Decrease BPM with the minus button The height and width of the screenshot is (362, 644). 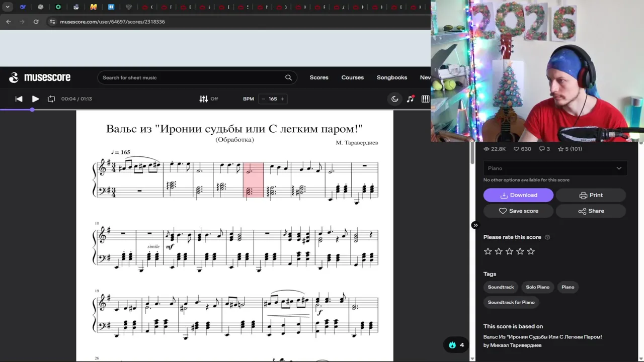263,99
